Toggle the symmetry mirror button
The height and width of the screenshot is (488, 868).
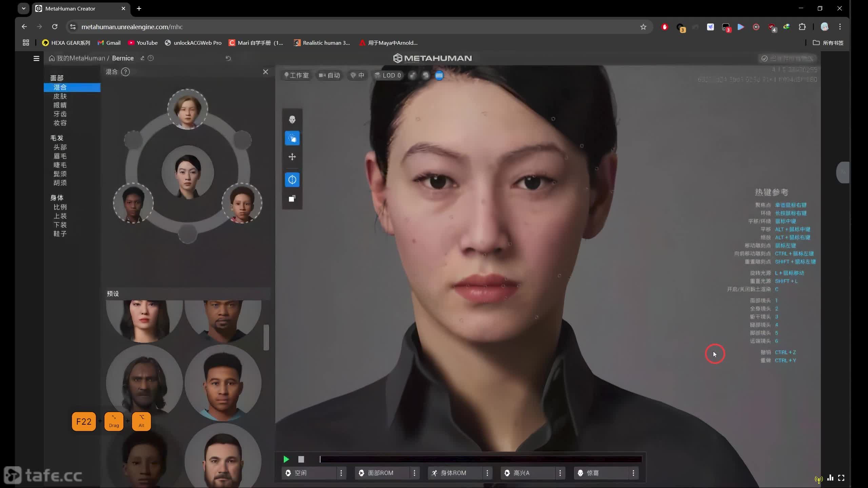click(292, 180)
